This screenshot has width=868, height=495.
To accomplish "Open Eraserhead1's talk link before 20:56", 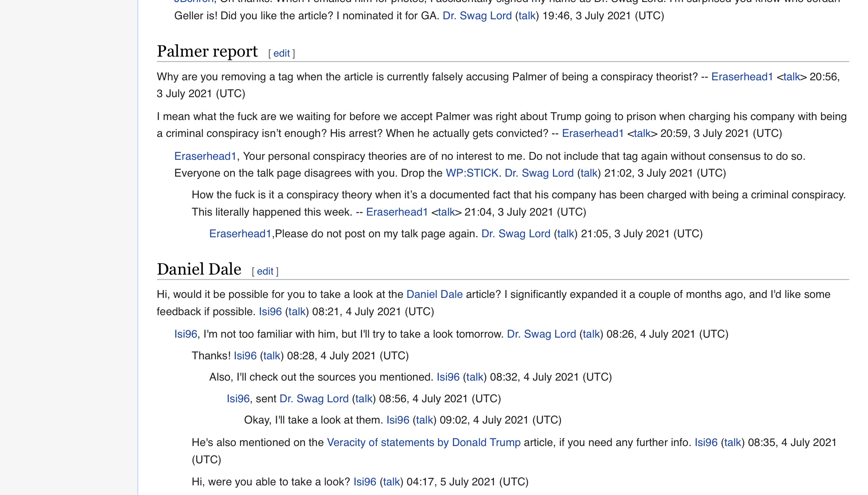I will pyautogui.click(x=792, y=77).
